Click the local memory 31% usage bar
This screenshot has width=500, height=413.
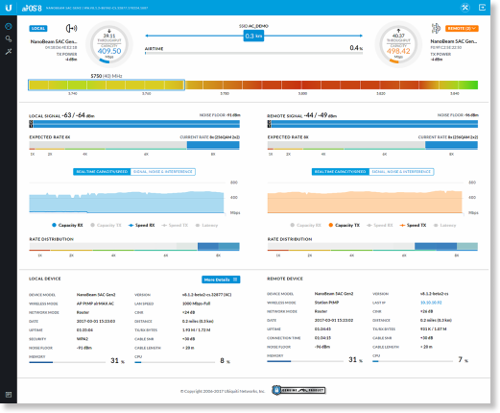click(67, 362)
